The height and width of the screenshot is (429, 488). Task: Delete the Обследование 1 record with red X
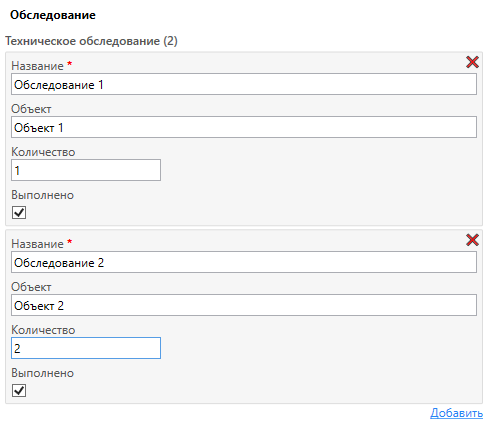click(472, 62)
